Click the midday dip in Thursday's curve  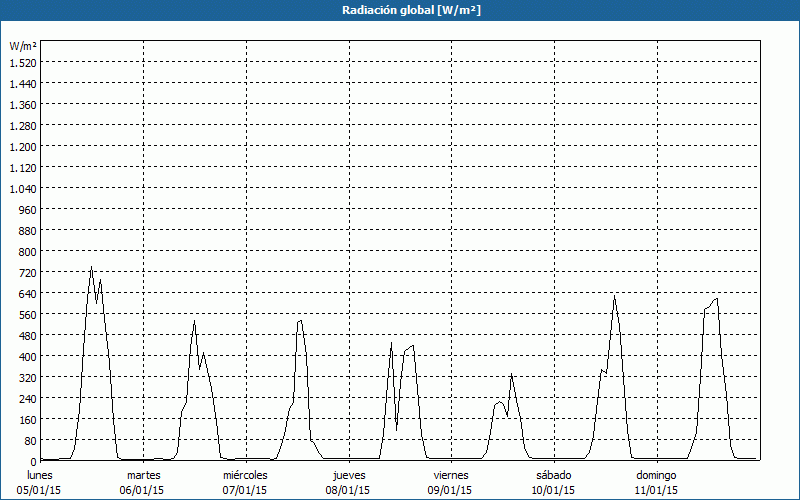397,430
